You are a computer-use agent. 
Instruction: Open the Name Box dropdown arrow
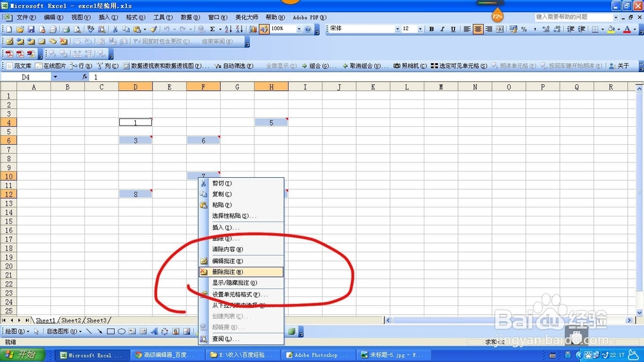coord(55,77)
